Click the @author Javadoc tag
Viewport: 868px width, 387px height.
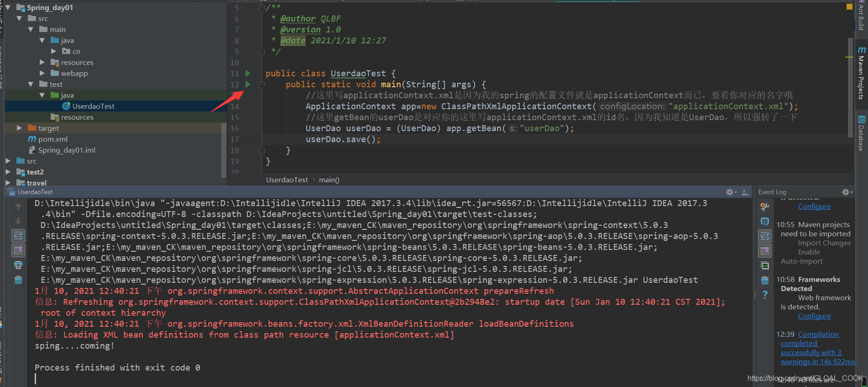[x=298, y=18]
